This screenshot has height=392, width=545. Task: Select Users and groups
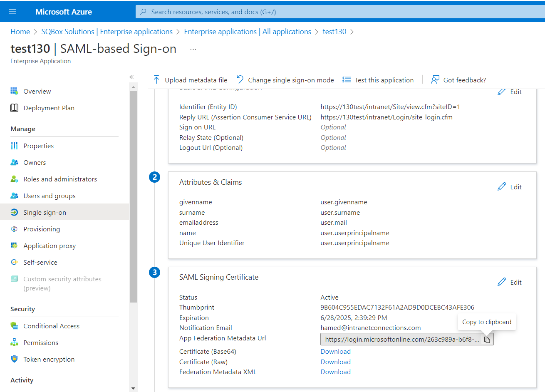click(50, 196)
